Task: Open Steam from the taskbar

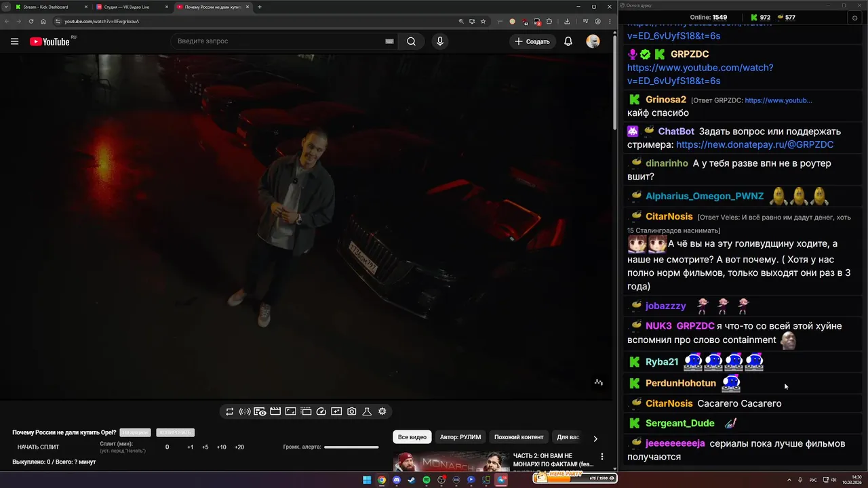Action: (411, 480)
